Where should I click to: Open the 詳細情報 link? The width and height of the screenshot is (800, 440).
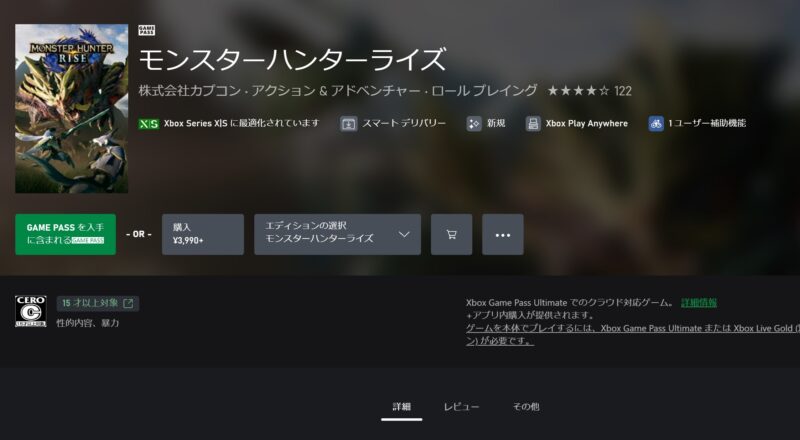pos(699,303)
